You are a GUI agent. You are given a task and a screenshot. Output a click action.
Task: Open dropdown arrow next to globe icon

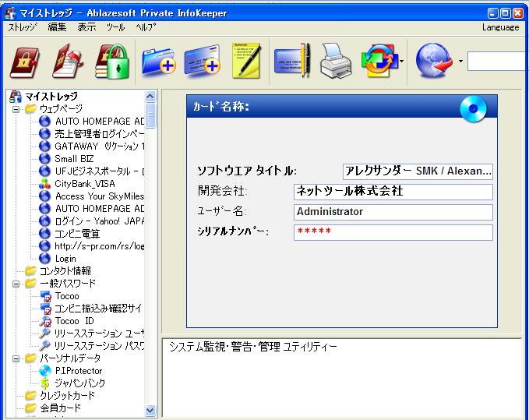point(460,62)
